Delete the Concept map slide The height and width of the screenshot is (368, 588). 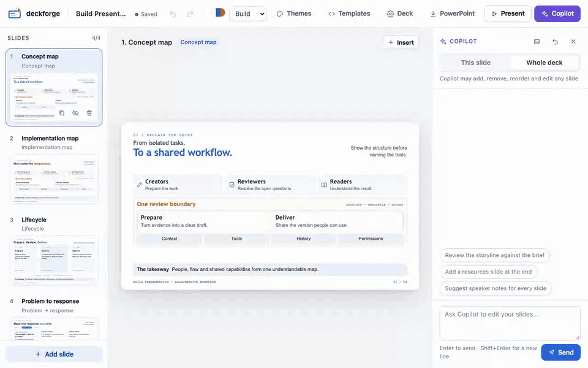[x=89, y=113]
